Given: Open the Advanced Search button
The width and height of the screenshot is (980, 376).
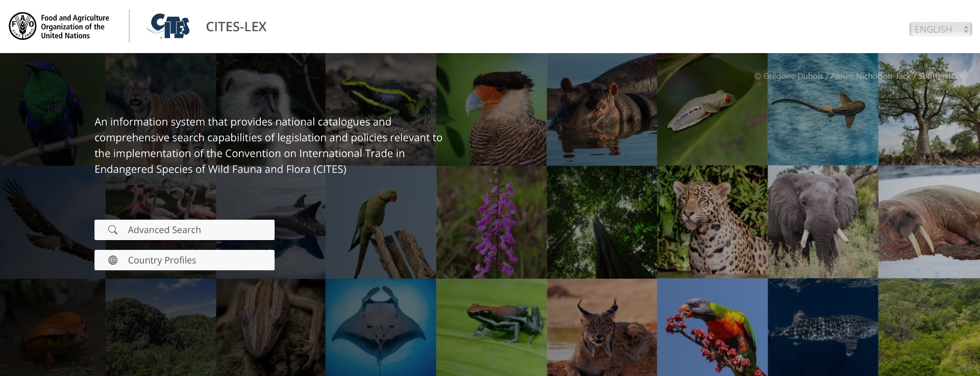Looking at the screenshot, I should click(184, 230).
